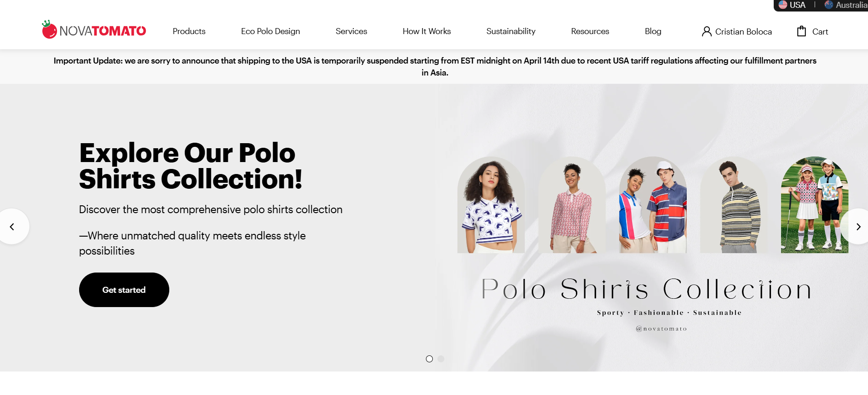
Task: Open the Products menu
Action: coord(189,31)
